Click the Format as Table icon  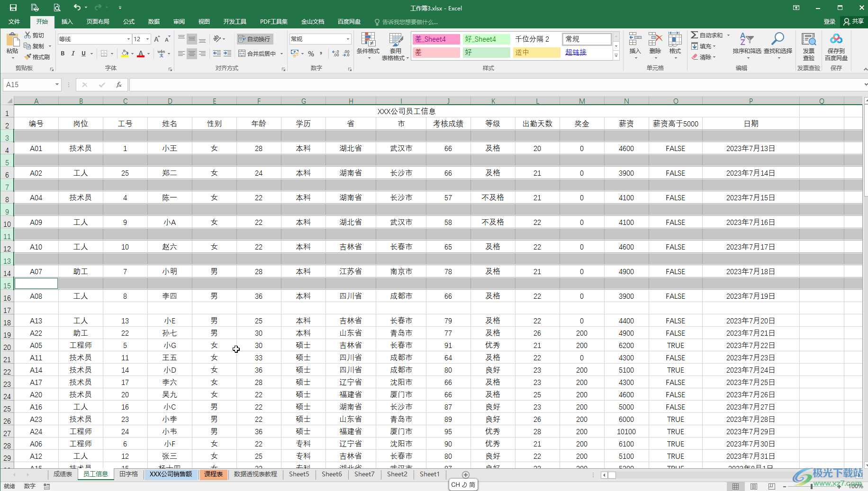pos(396,40)
